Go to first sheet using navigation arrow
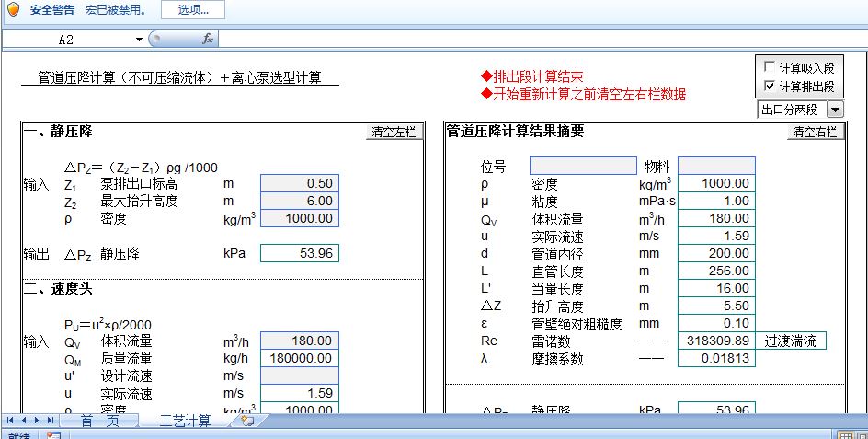Screen dimensions: 868x439 coord(10,421)
